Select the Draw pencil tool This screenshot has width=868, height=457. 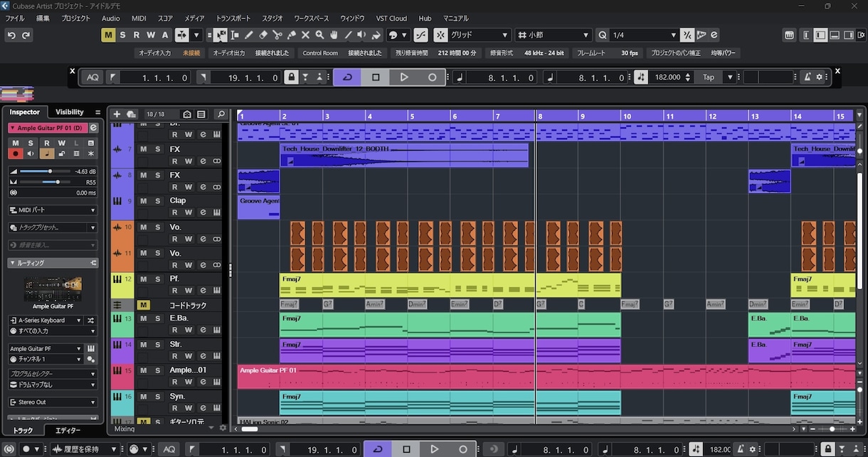(249, 35)
